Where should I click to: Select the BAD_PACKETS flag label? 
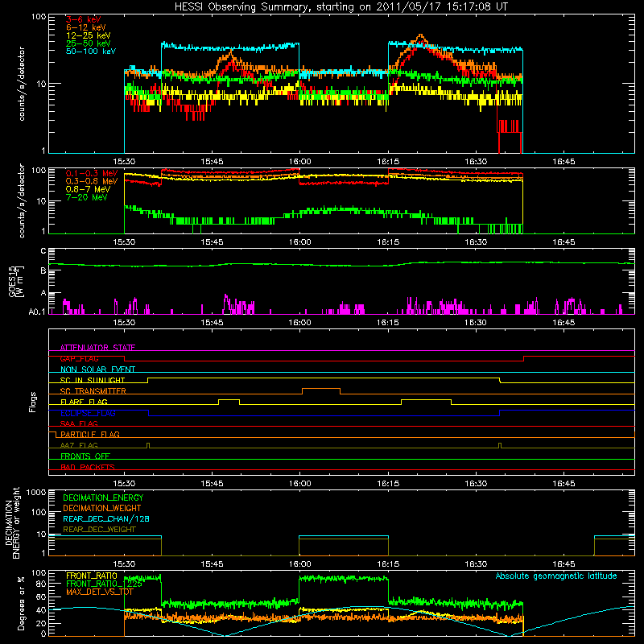(x=88, y=467)
